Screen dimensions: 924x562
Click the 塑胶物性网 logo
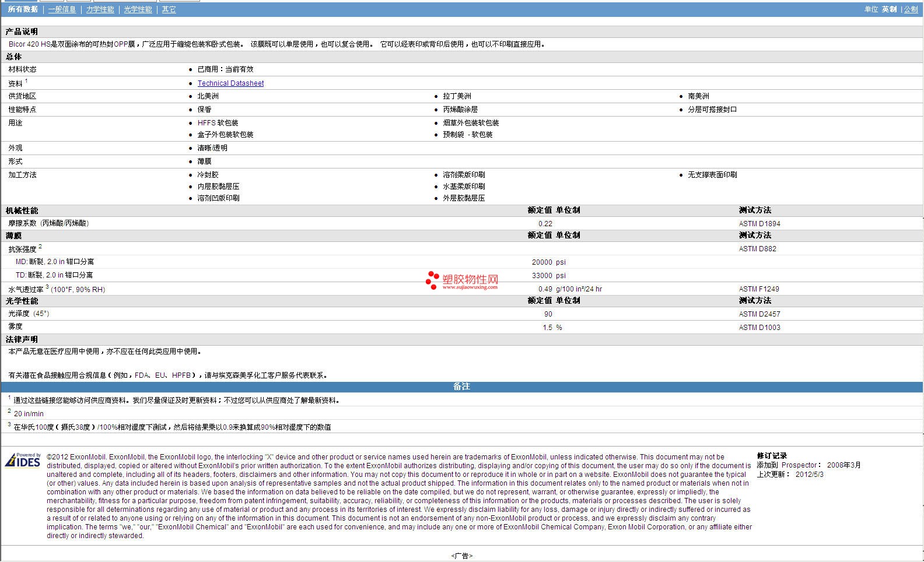pos(462,281)
